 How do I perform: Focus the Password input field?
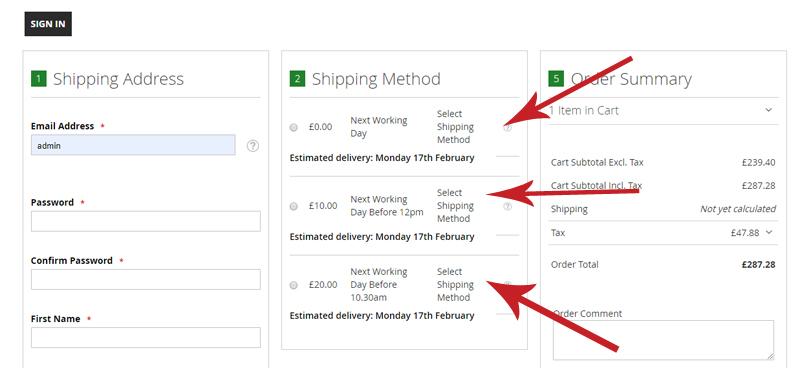coord(146,222)
